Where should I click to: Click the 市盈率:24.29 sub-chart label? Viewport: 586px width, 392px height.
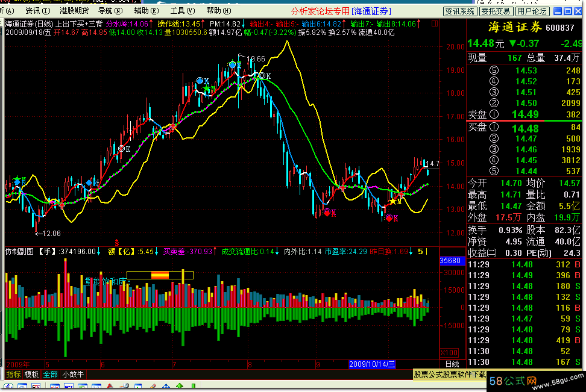[x=345, y=252]
